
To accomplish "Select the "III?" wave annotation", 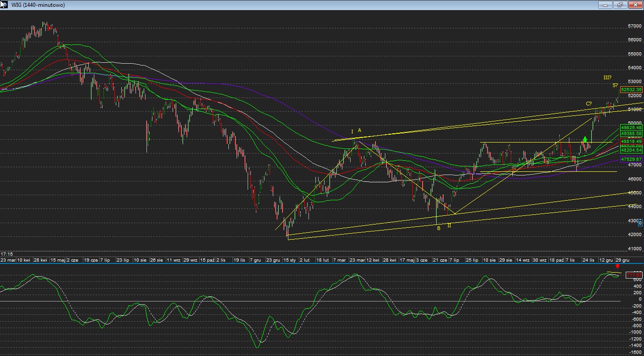I will (x=607, y=77).
